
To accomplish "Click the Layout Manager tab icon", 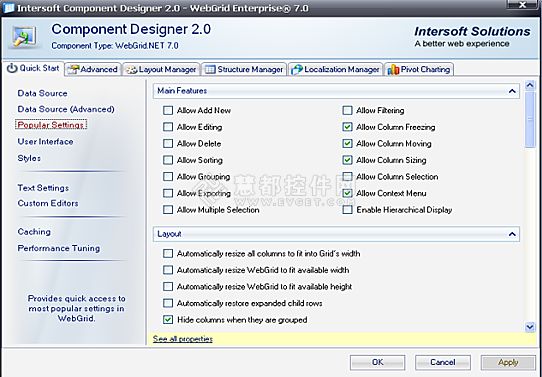I will (x=131, y=70).
